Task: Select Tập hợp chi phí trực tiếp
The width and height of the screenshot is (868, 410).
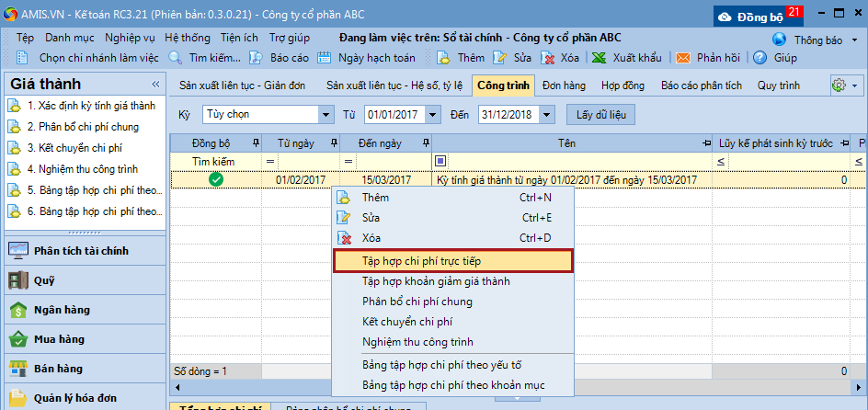Action: tap(452, 261)
